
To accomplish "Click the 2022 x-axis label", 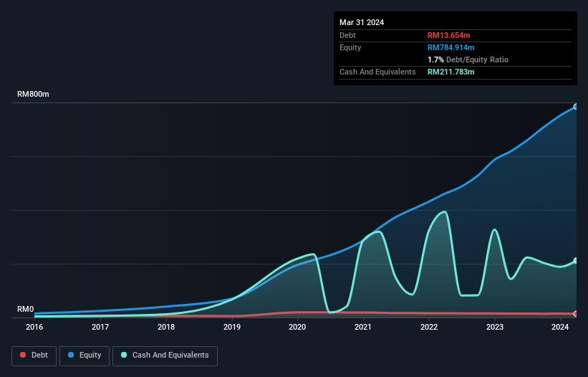I will (x=429, y=327).
